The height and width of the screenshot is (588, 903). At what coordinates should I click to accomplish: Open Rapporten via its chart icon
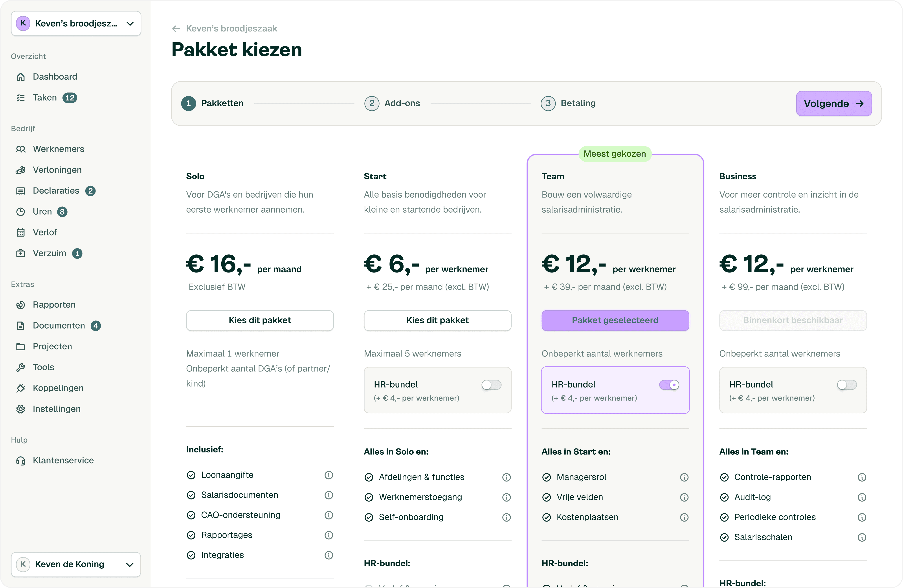point(20,305)
